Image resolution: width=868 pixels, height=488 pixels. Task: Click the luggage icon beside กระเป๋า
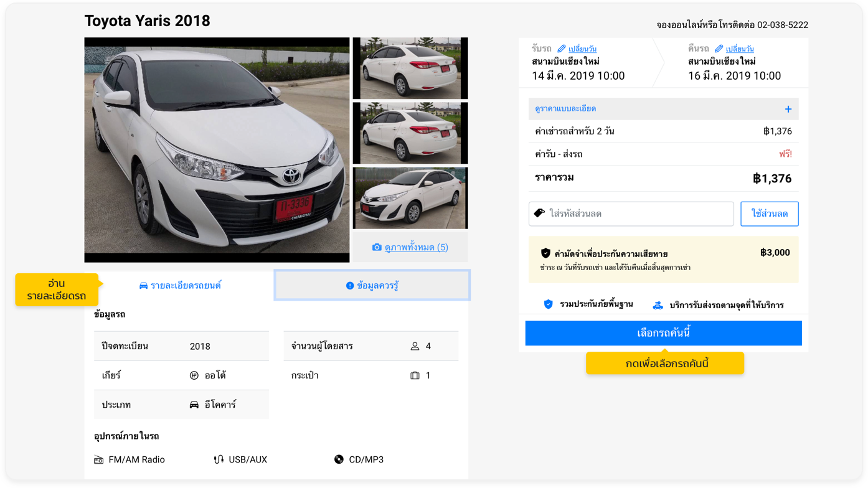pyautogui.click(x=415, y=375)
